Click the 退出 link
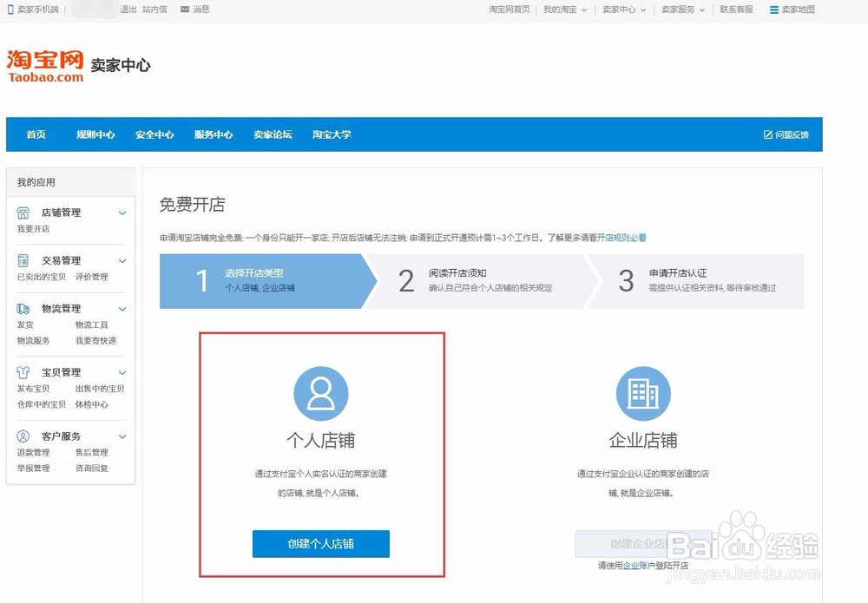The width and height of the screenshot is (868, 603). click(128, 10)
